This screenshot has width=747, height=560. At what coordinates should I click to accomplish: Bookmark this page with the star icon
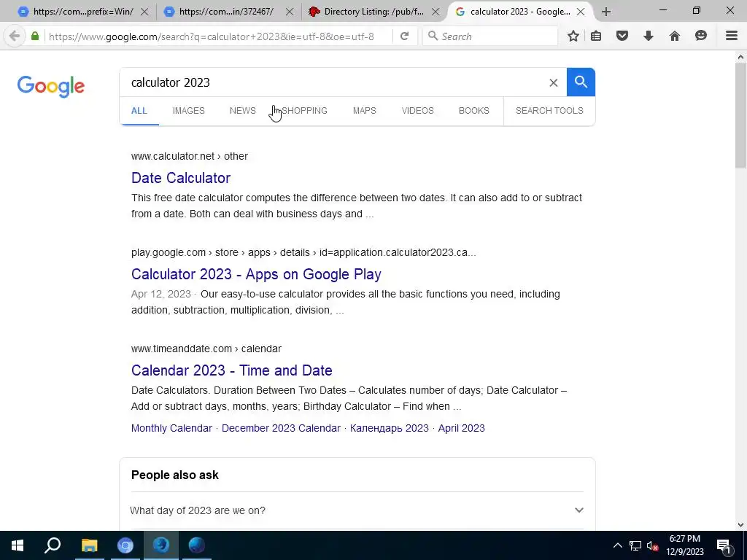[x=573, y=36]
